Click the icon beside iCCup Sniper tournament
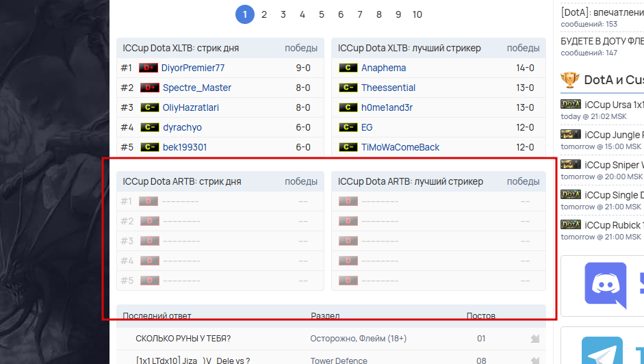This screenshot has width=644, height=364. (x=571, y=164)
